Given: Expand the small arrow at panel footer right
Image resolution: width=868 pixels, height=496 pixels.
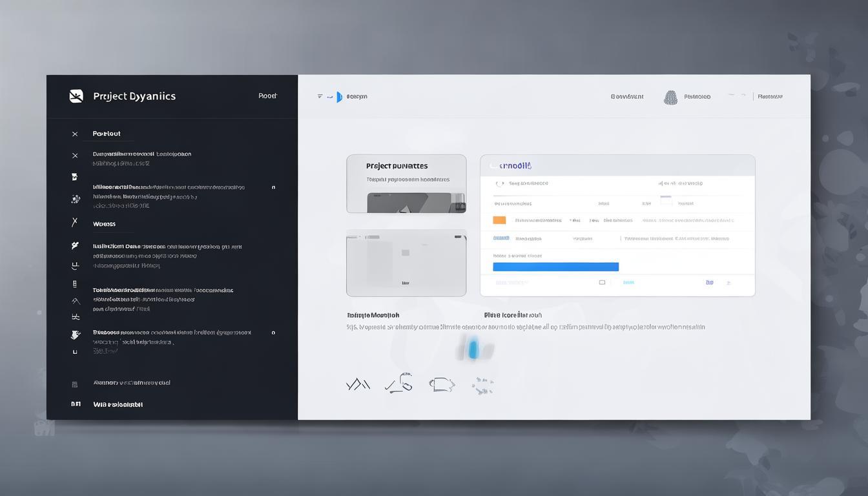Looking at the screenshot, I should tap(728, 283).
